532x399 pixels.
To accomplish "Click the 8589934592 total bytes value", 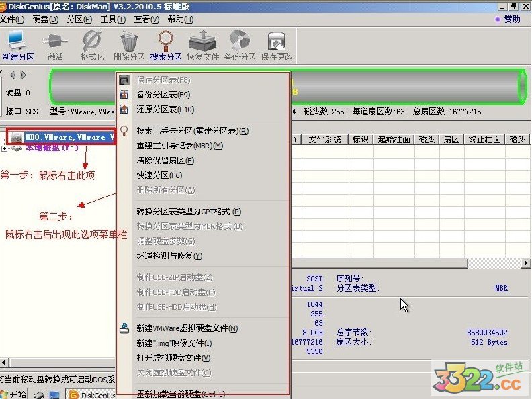I will (487, 332).
